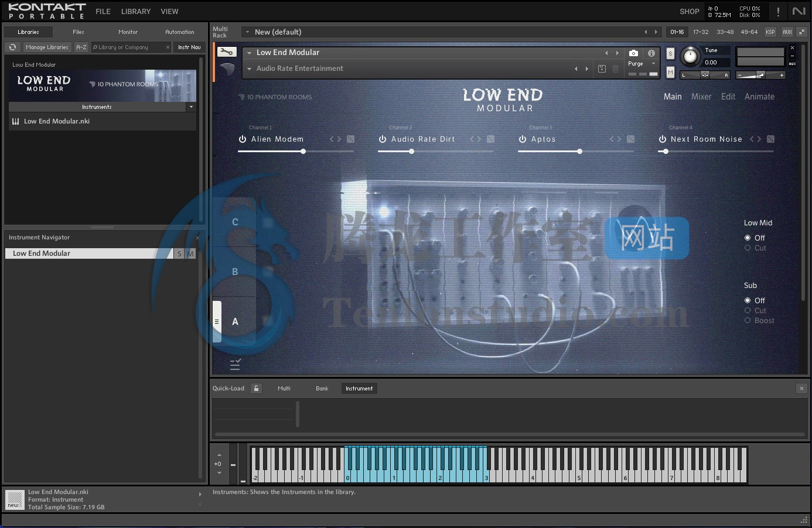Click Low End Modular.nki instrument file icon
Viewport: 812px width, 528px height.
(x=16, y=121)
